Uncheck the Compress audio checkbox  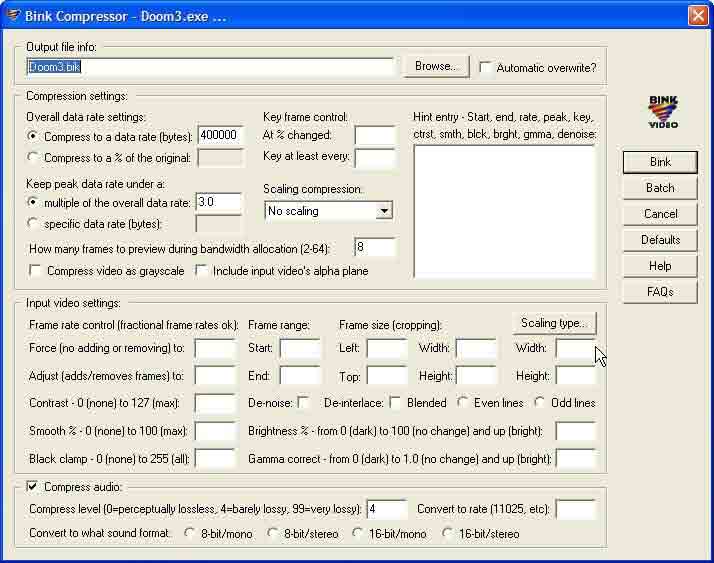(x=34, y=487)
